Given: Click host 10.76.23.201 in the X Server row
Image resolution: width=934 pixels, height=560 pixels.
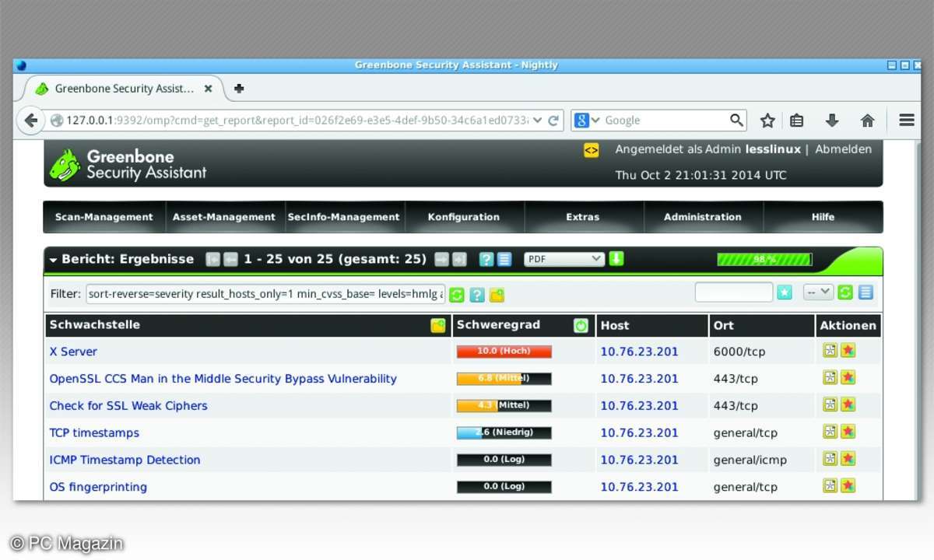Looking at the screenshot, I should [x=639, y=352].
